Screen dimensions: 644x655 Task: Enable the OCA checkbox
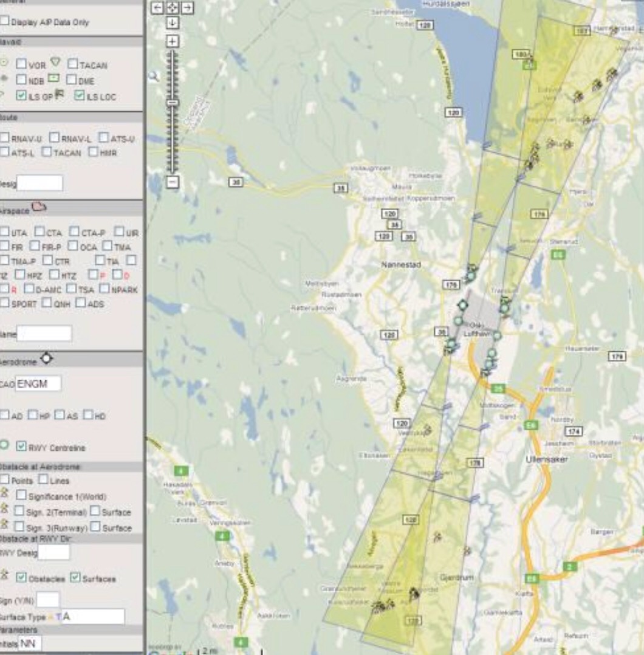click(x=73, y=245)
